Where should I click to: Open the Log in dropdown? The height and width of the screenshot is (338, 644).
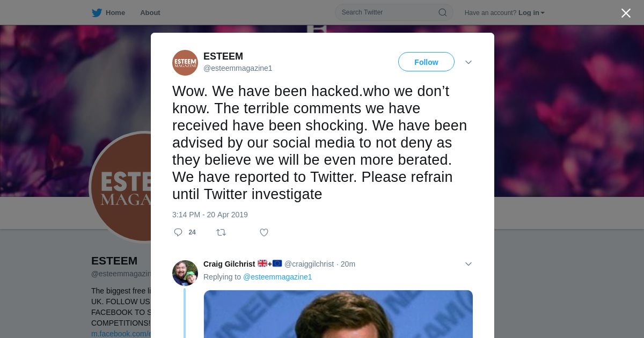point(531,13)
